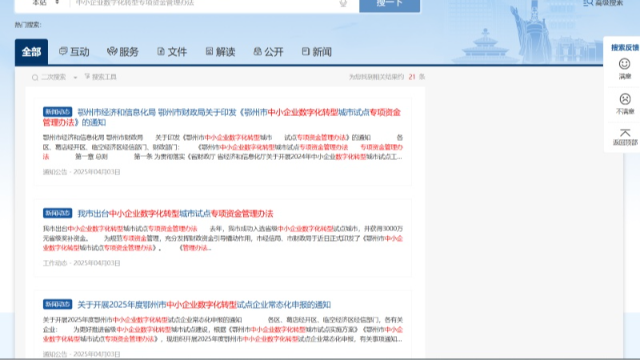The image size is (640, 360).
Task: Switch to the 新闻 tab
Action: pyautogui.click(x=317, y=52)
